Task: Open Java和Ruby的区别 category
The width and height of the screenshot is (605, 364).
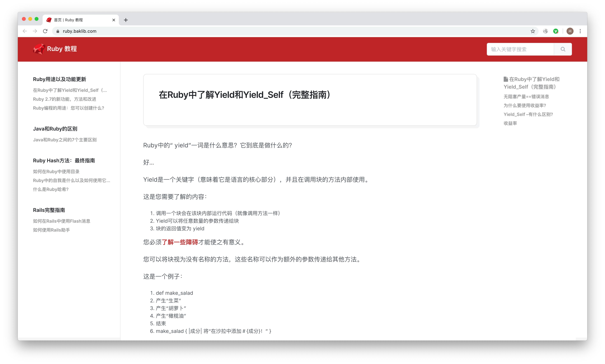Action: pyautogui.click(x=55, y=129)
